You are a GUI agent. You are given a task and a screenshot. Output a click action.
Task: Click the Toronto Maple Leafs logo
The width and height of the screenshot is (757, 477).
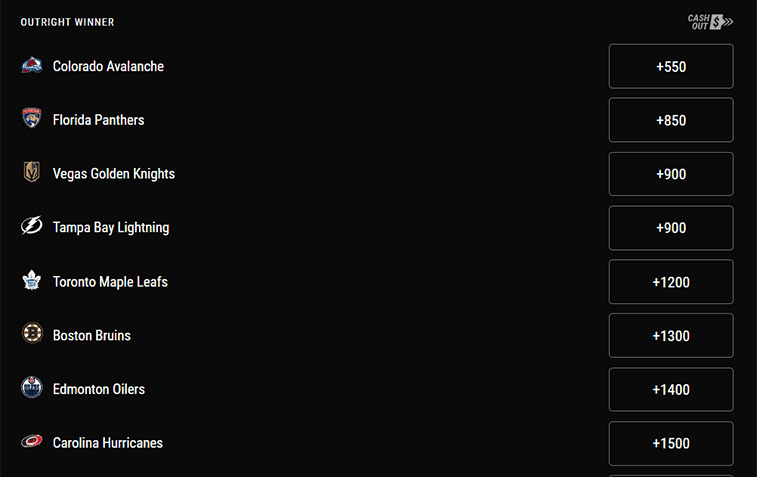[x=32, y=281]
